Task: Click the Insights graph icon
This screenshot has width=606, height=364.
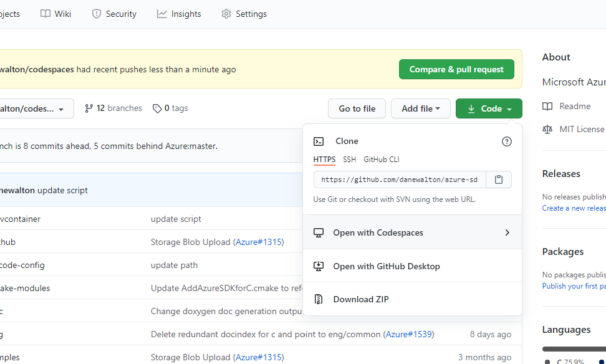Action: (x=161, y=14)
